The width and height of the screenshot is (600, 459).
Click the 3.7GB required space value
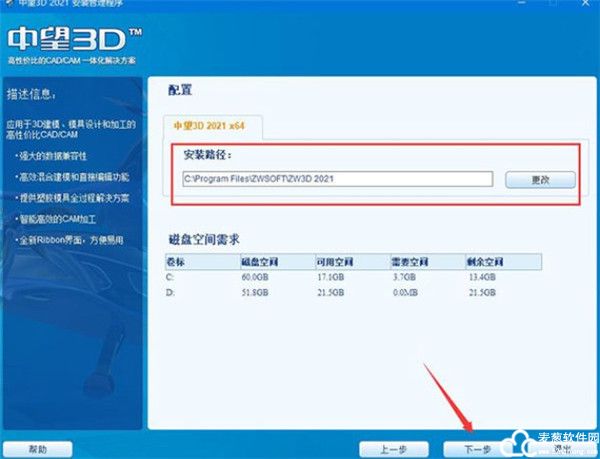pyautogui.click(x=404, y=277)
